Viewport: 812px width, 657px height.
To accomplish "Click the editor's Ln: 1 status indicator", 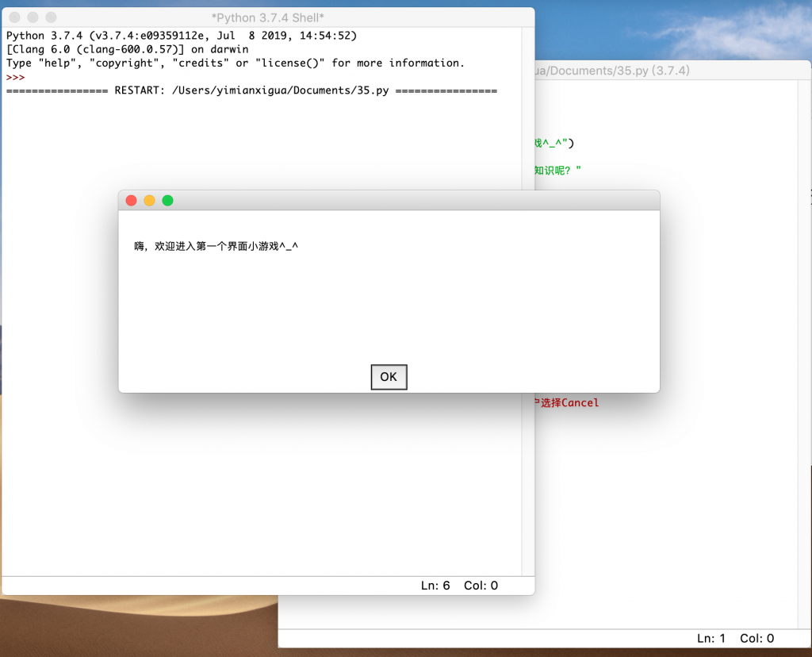I will [711, 638].
